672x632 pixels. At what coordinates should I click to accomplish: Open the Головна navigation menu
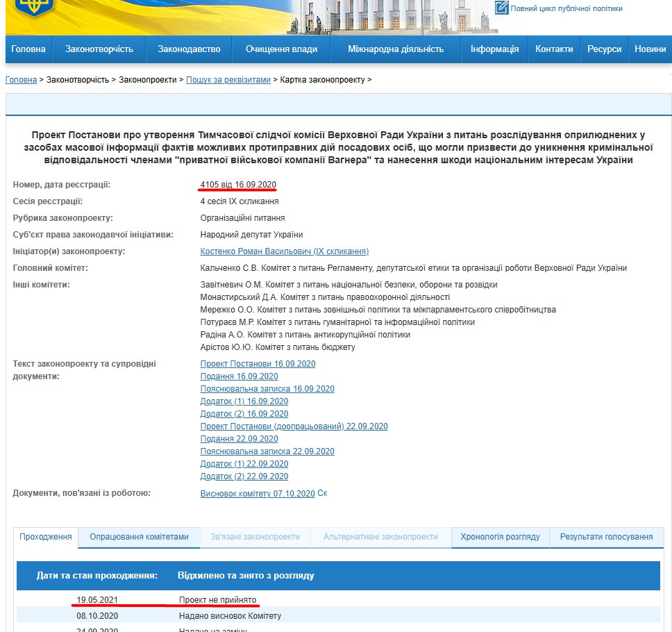click(x=28, y=49)
